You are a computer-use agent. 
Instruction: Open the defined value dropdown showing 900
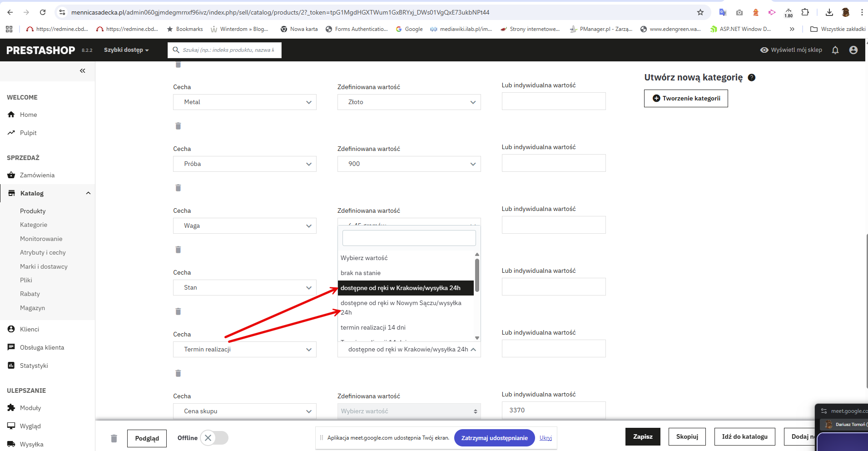(x=409, y=164)
